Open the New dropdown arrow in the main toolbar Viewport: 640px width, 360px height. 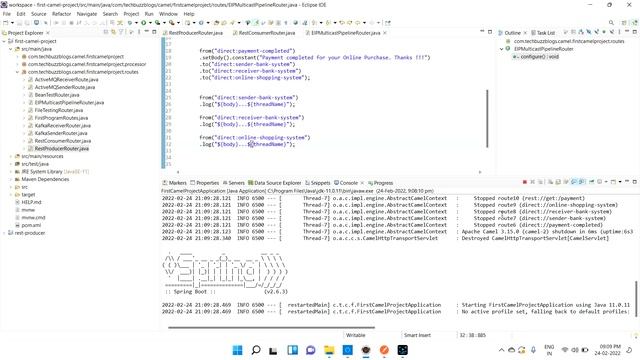pyautogui.click(x=12, y=23)
